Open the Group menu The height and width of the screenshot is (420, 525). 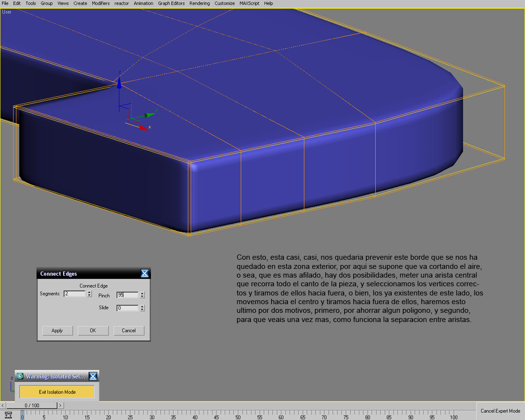(46, 3)
